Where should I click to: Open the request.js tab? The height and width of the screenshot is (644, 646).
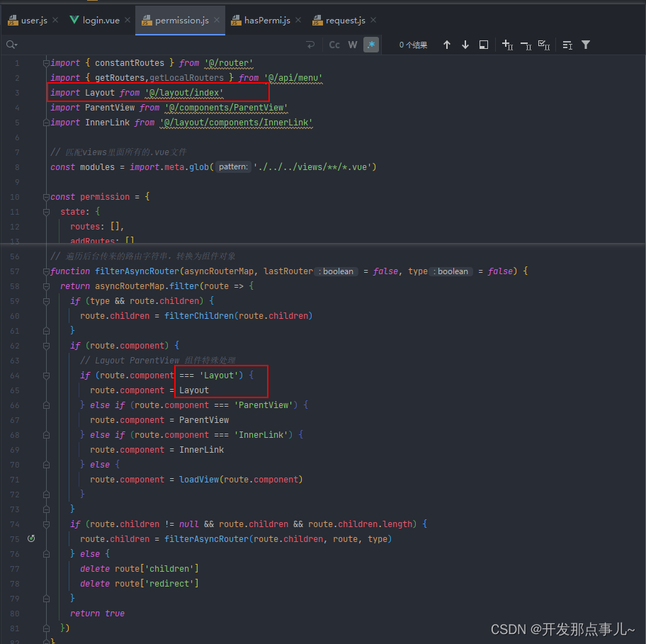point(345,20)
